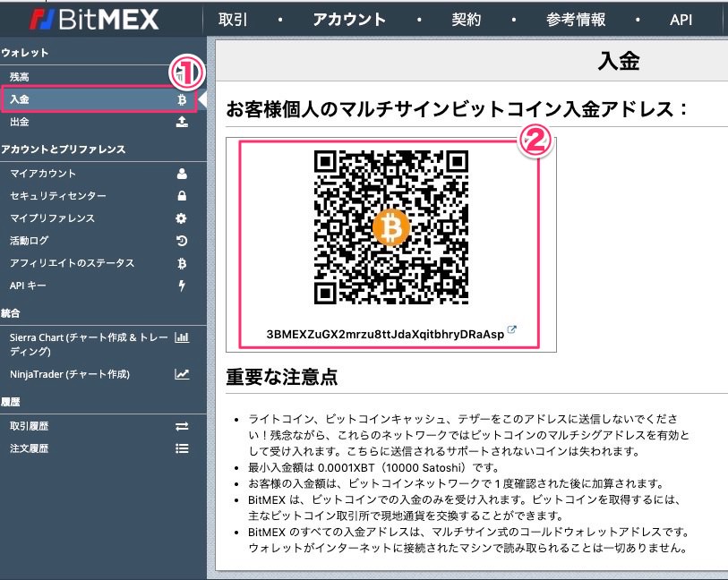728x580 pixels.
Task: Click the gear icon beside マイプリファレンス
Action: coord(182,218)
